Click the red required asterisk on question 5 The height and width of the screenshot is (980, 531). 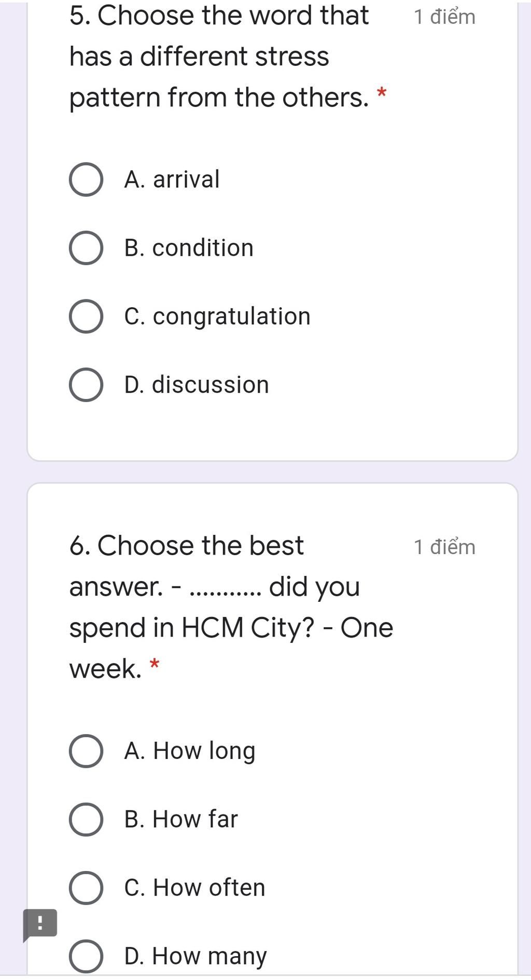(382, 94)
